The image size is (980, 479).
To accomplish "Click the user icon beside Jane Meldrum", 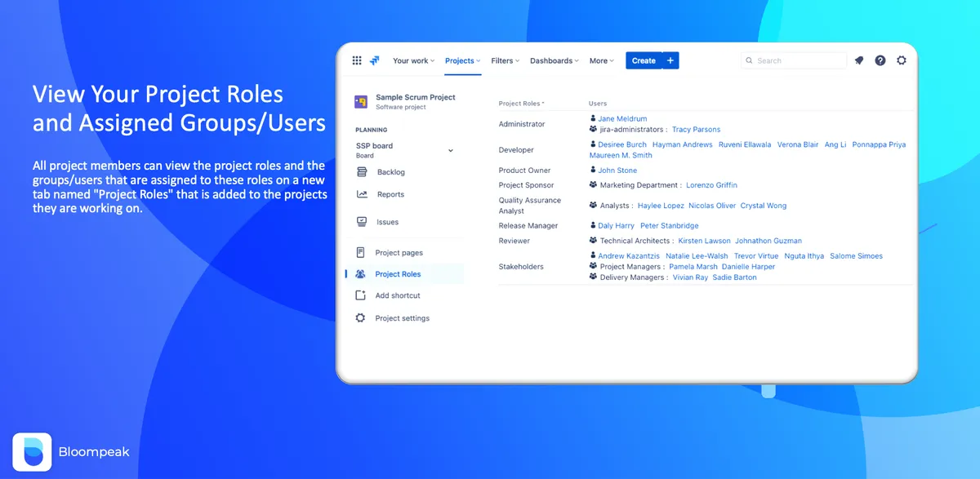I will coord(592,119).
